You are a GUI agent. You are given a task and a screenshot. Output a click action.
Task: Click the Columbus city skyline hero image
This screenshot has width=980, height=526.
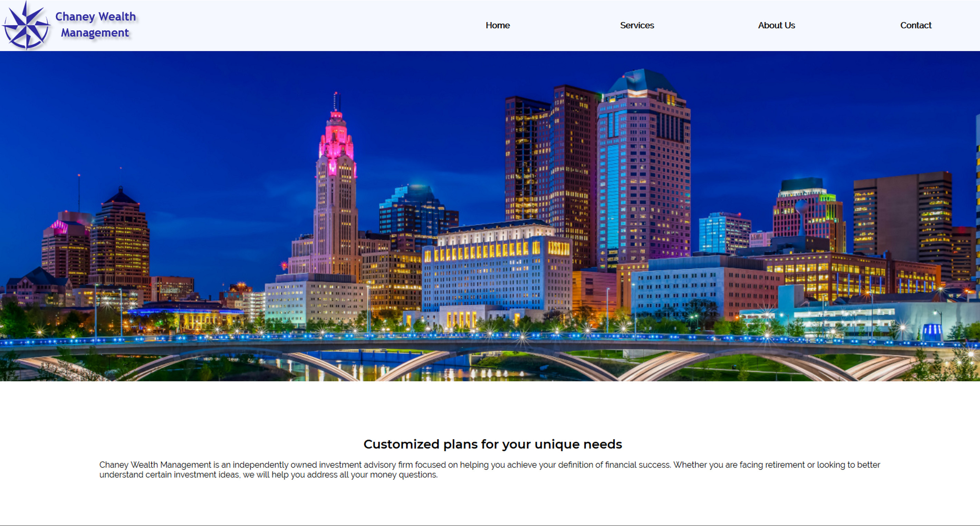click(490, 216)
